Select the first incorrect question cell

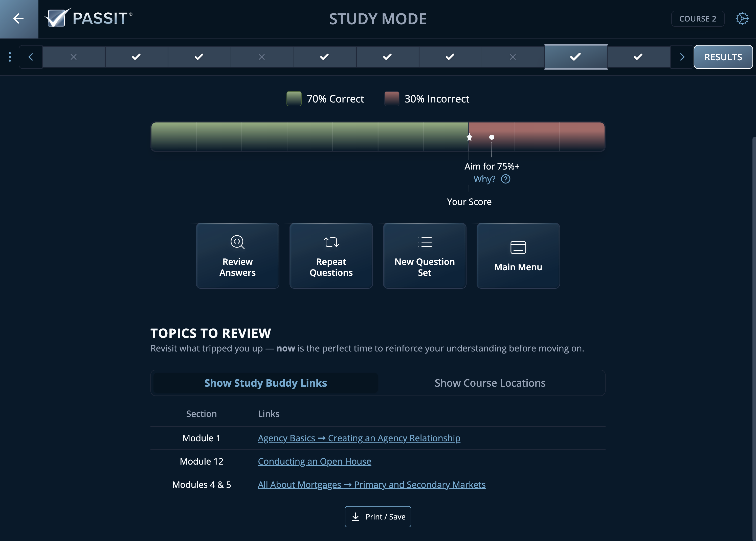click(x=74, y=57)
